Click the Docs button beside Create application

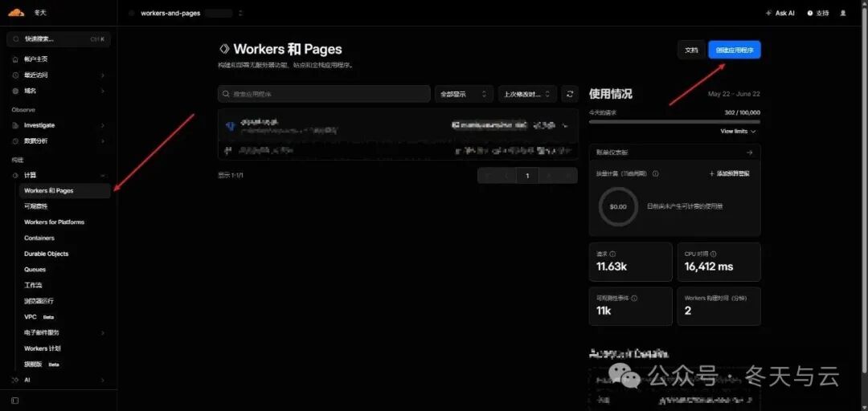[x=691, y=50]
